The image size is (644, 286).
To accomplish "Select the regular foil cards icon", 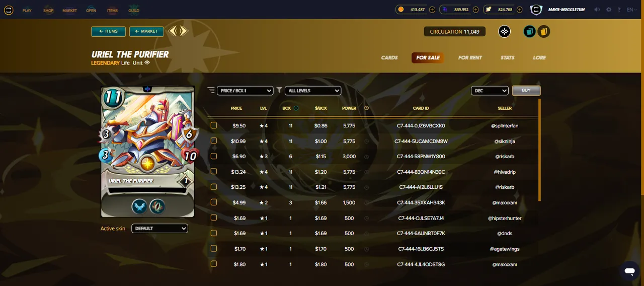I will click(x=529, y=32).
